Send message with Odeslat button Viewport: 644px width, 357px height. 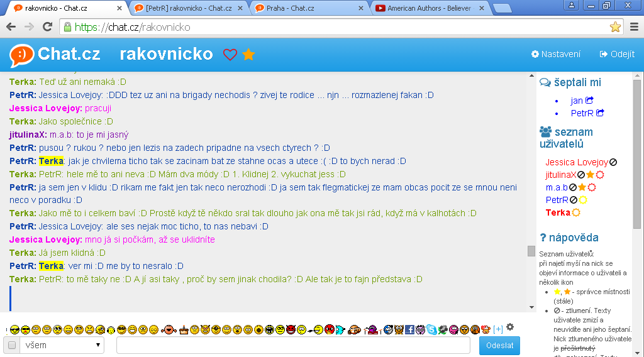(499, 346)
